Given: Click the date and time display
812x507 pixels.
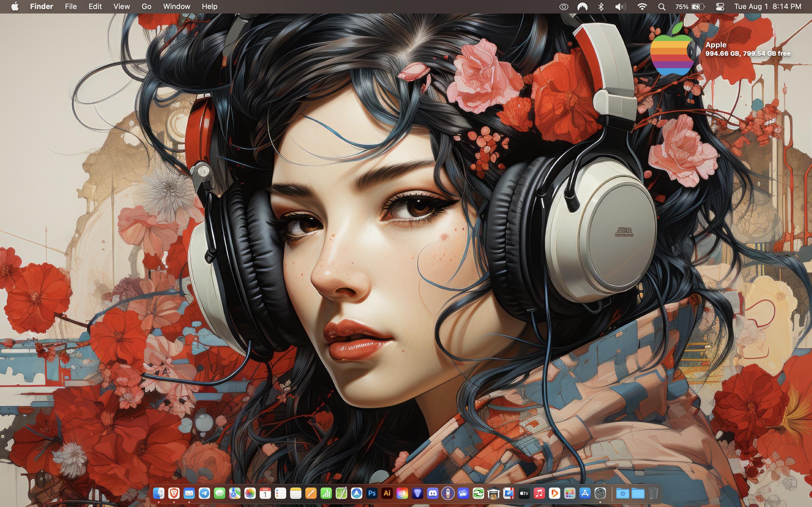Looking at the screenshot, I should [767, 7].
